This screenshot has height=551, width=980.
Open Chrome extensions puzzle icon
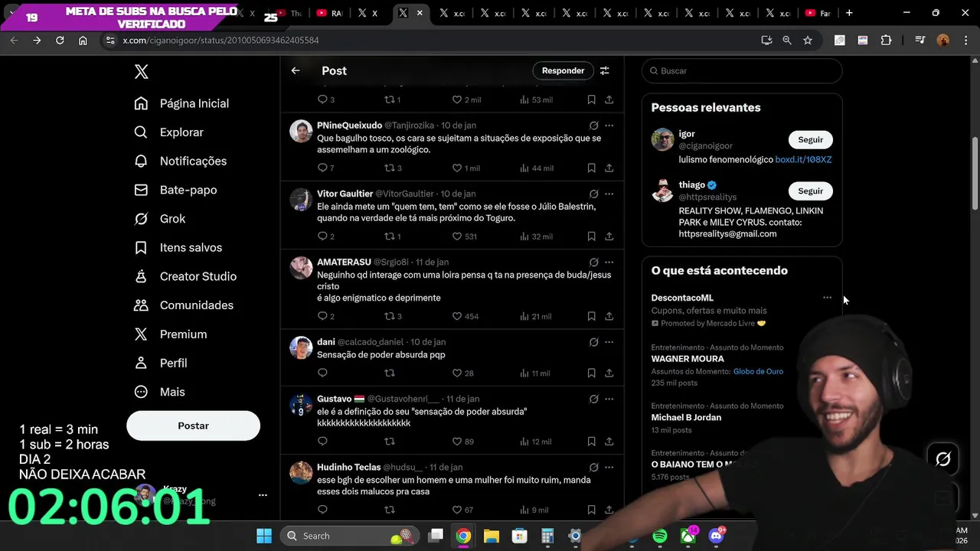(x=887, y=40)
